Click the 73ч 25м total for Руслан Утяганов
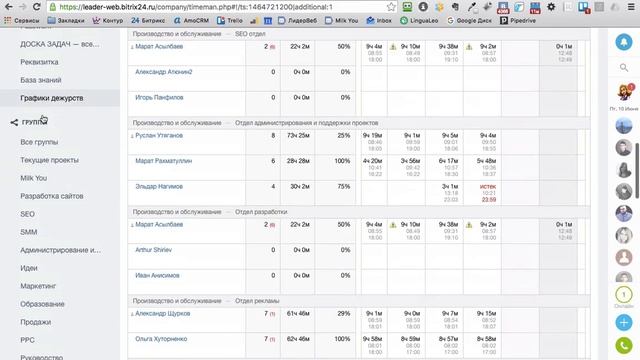Image resolution: width=640 pixels, height=360 pixels. tap(298, 136)
